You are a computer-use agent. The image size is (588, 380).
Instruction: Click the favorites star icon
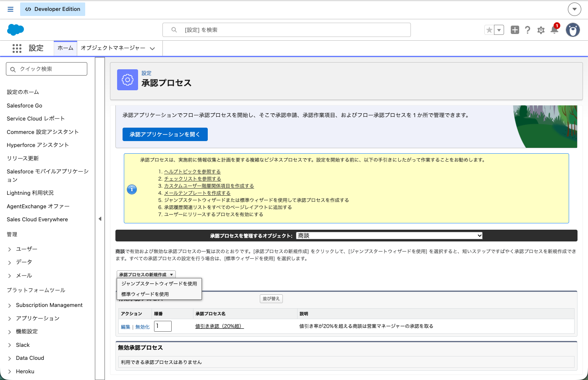point(489,30)
